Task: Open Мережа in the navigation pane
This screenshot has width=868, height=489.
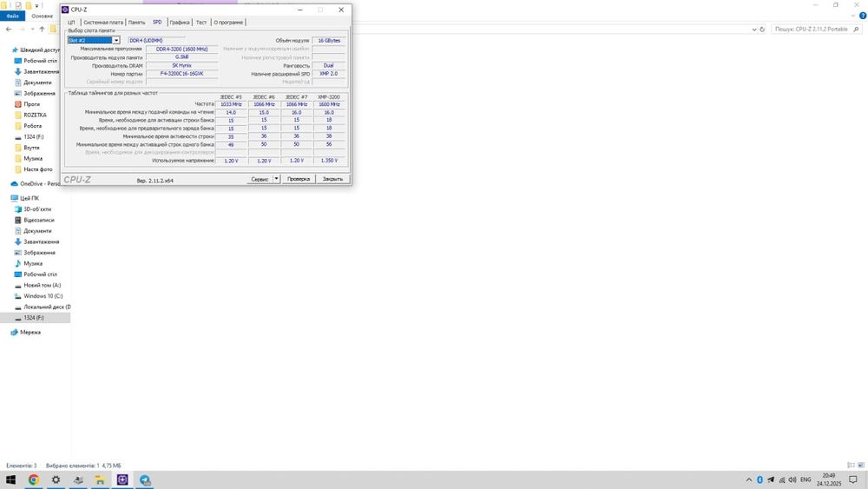Action: pos(30,332)
